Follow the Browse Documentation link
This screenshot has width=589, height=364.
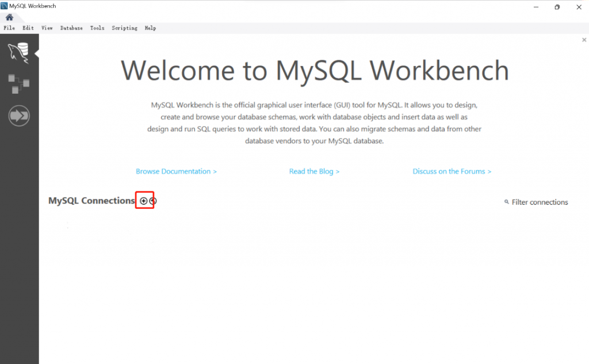[176, 171]
